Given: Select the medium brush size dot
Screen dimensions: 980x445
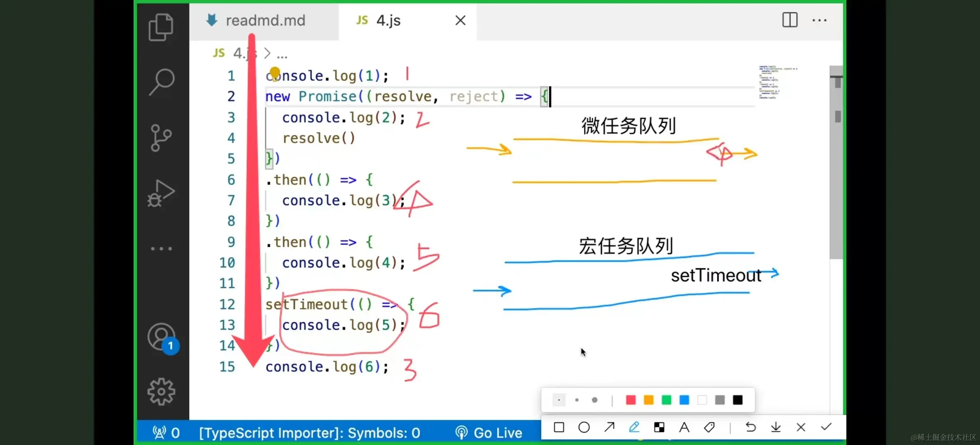Looking at the screenshot, I should click(x=577, y=400).
